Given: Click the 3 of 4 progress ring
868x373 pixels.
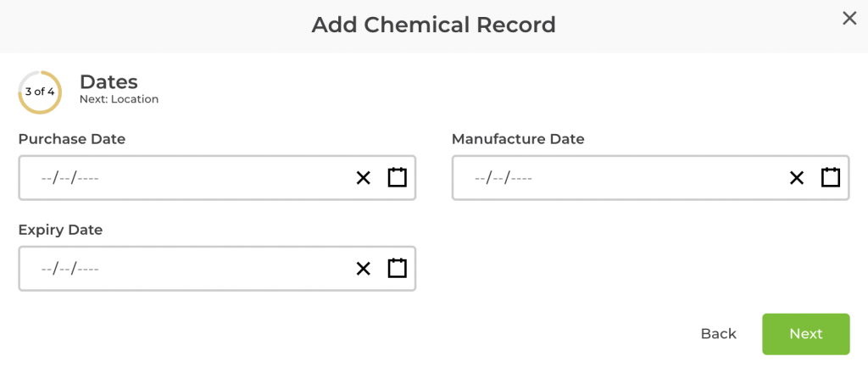Looking at the screenshot, I should [x=40, y=92].
